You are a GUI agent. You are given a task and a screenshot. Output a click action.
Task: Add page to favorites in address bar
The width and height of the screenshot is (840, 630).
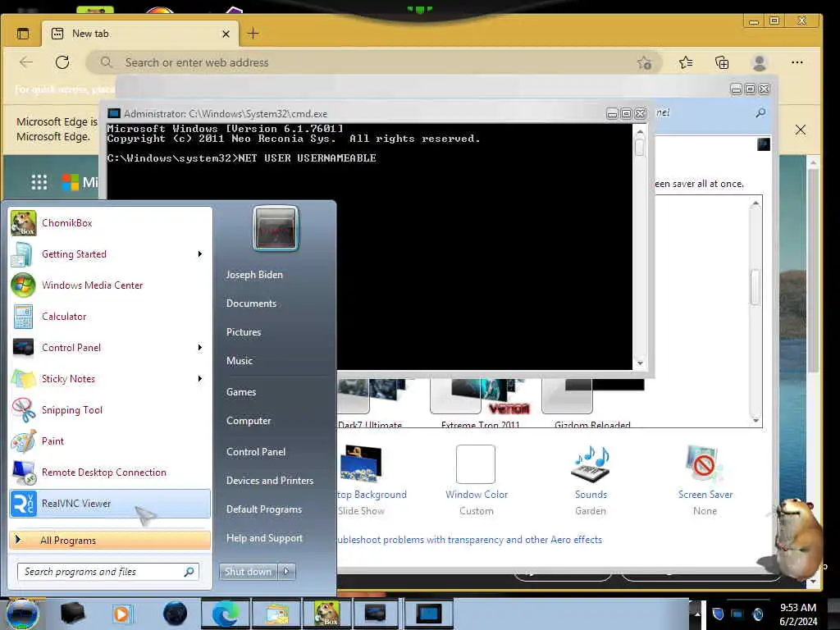click(x=645, y=62)
